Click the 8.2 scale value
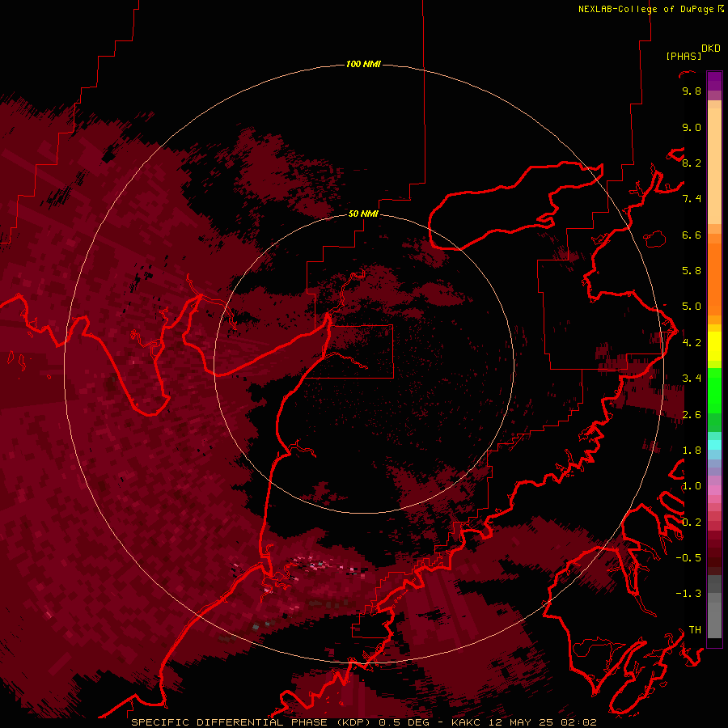This screenshot has width=728, height=728. click(692, 163)
